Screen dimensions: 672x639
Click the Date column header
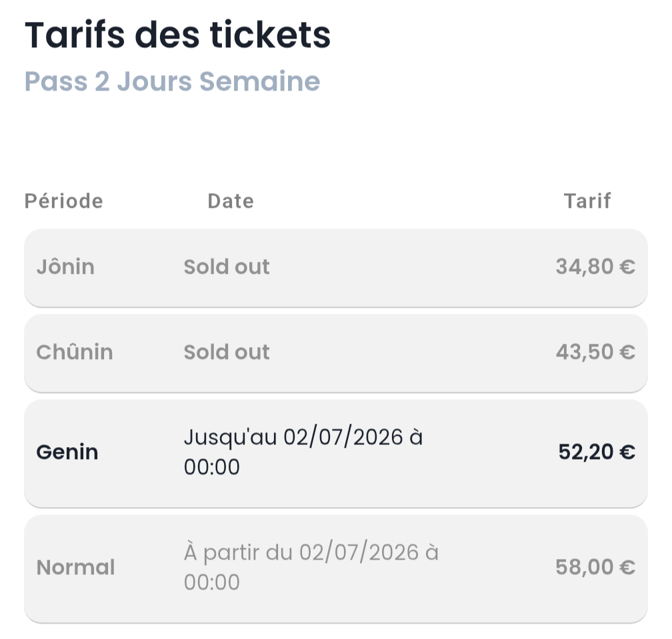231,201
